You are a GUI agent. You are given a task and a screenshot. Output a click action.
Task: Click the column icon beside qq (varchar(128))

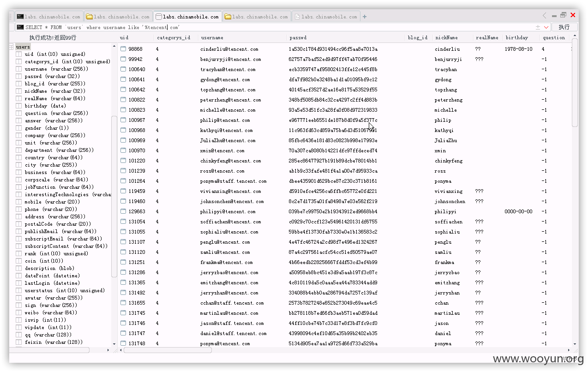pos(19,335)
